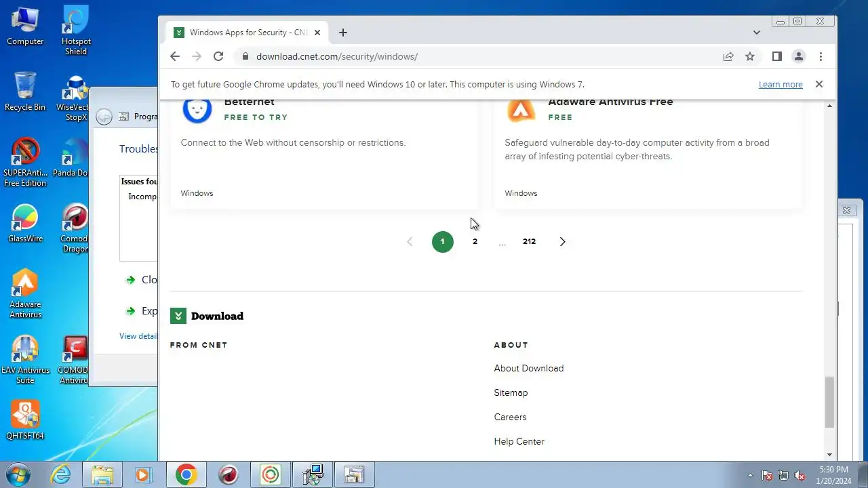Viewport: 868px width, 488px height.
Task: Select the Windows Apps for Security tab
Action: [247, 33]
